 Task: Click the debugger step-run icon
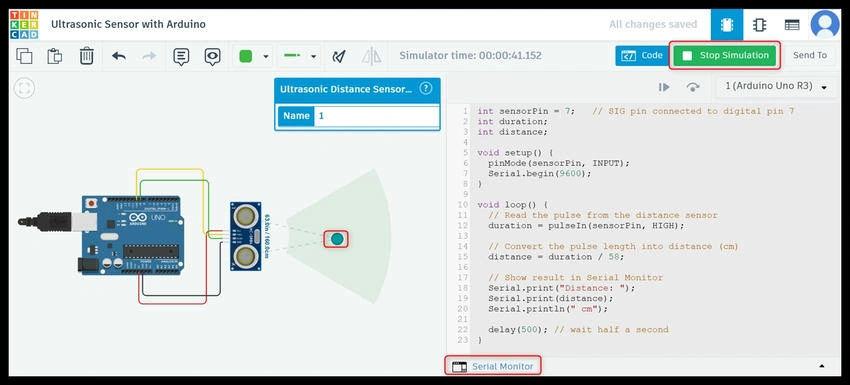[664, 87]
